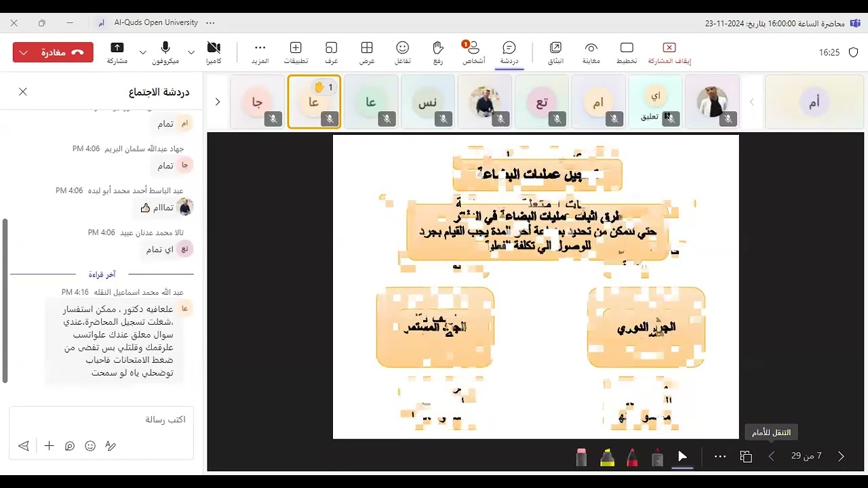This screenshot has height=488, width=868.
Task: Open the Loop component icon in chat
Action: [69, 445]
